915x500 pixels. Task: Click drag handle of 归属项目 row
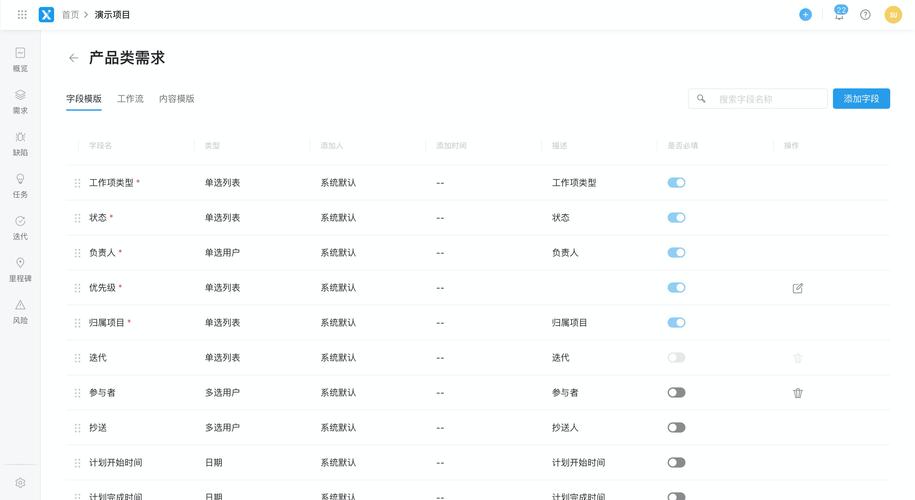click(x=77, y=323)
